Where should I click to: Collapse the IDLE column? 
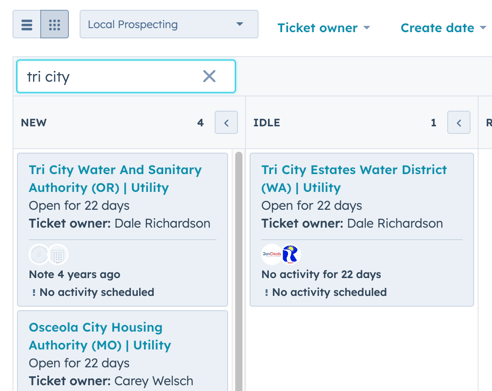(x=459, y=123)
